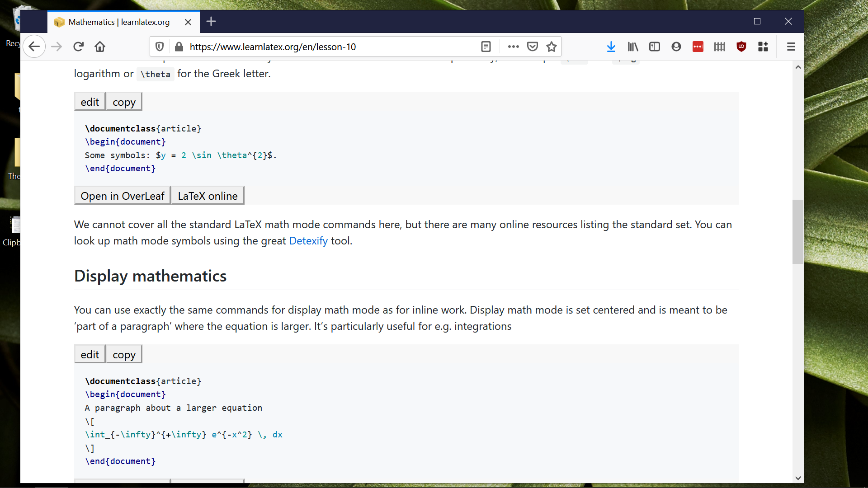Viewport: 868px width, 488px height.
Task: Reload the current page
Action: coord(78,47)
